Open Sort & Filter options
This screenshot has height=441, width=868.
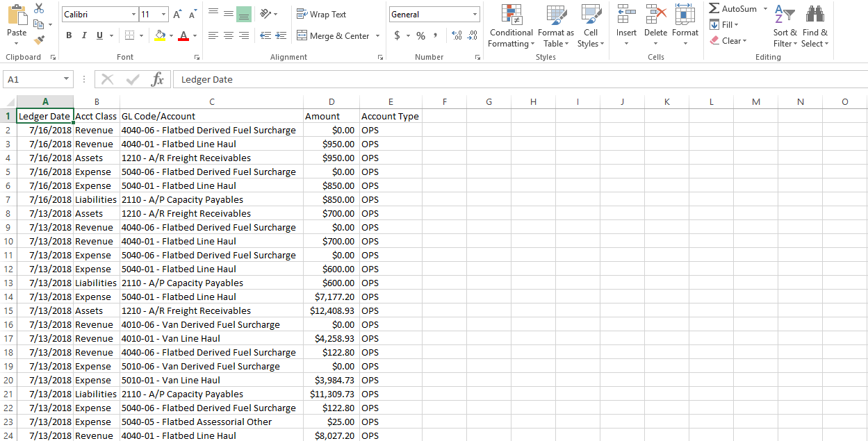(785, 28)
